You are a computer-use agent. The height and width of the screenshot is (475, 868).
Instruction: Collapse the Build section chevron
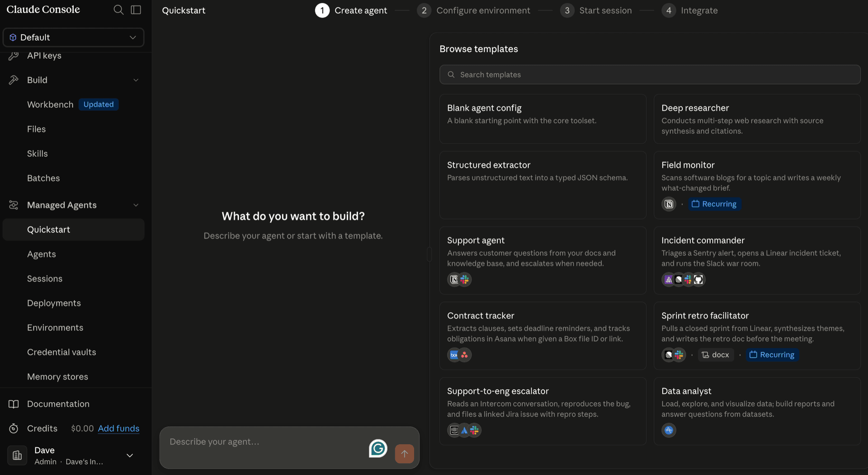click(x=136, y=80)
